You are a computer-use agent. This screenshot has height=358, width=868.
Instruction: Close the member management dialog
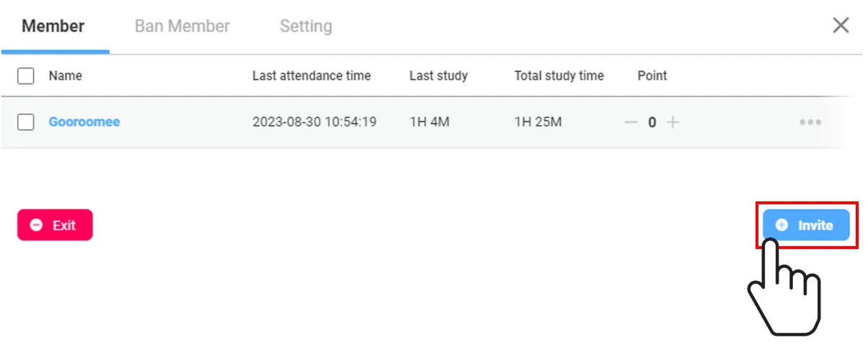tap(841, 26)
